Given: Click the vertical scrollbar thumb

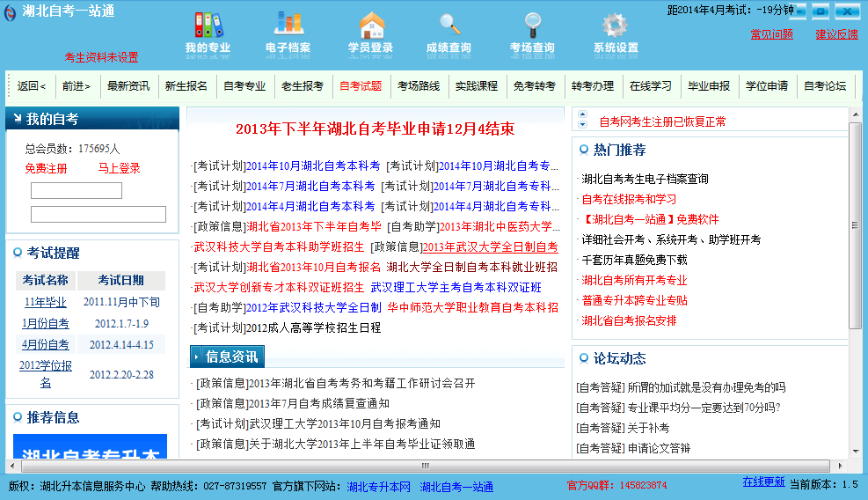Looking at the screenshot, I should (x=856, y=225).
